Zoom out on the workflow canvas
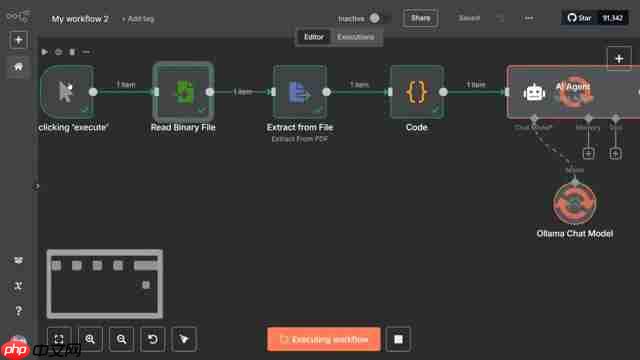Viewport: 640px width, 360px height. pos(122,339)
